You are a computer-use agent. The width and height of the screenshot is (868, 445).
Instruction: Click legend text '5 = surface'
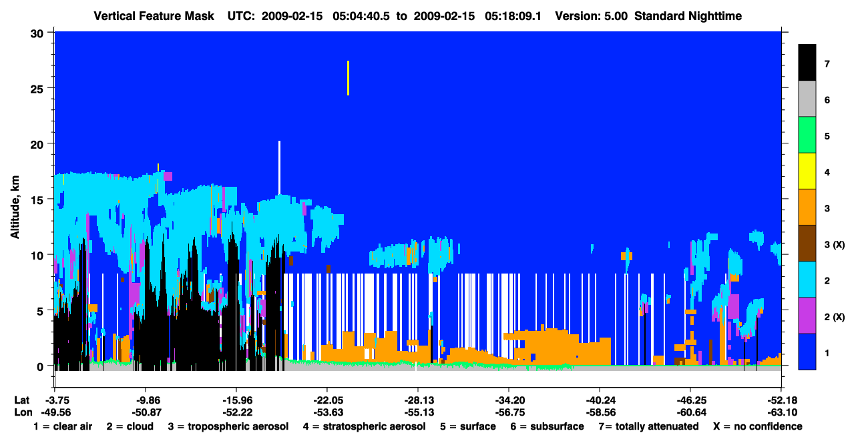[468, 426]
